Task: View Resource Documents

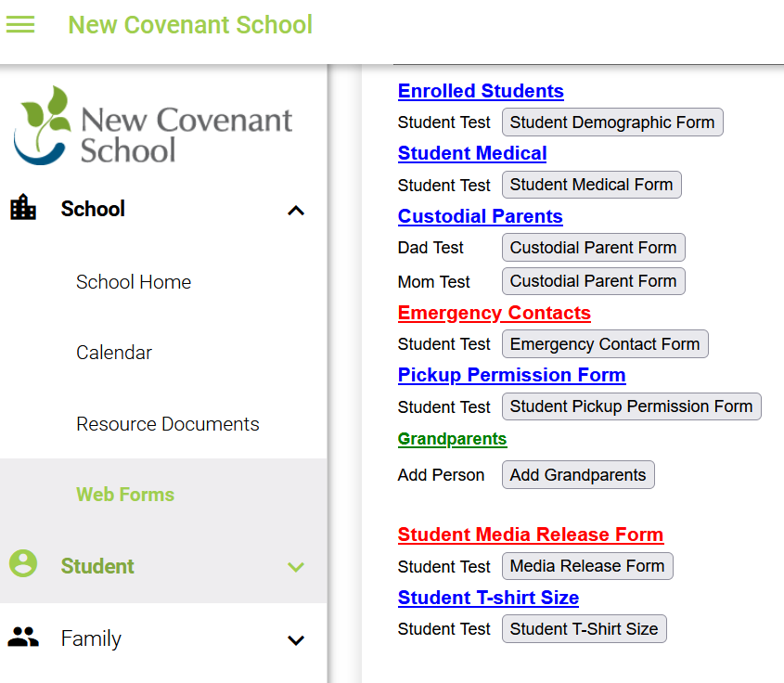Action: coord(167,424)
